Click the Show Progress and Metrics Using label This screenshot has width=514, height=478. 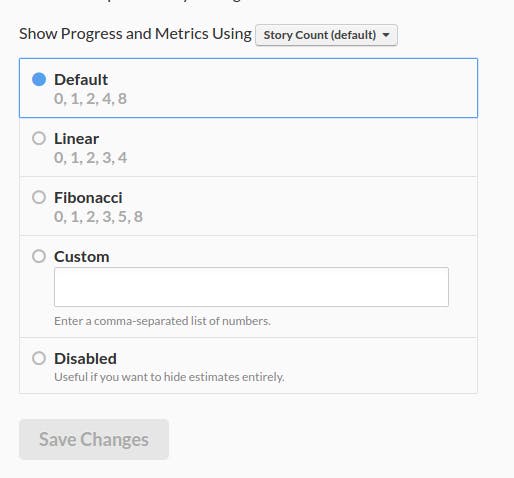(x=135, y=34)
